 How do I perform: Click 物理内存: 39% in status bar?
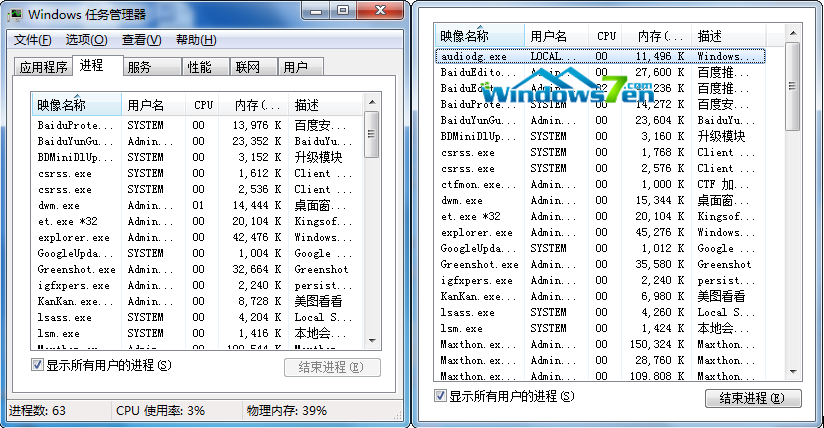pos(286,411)
